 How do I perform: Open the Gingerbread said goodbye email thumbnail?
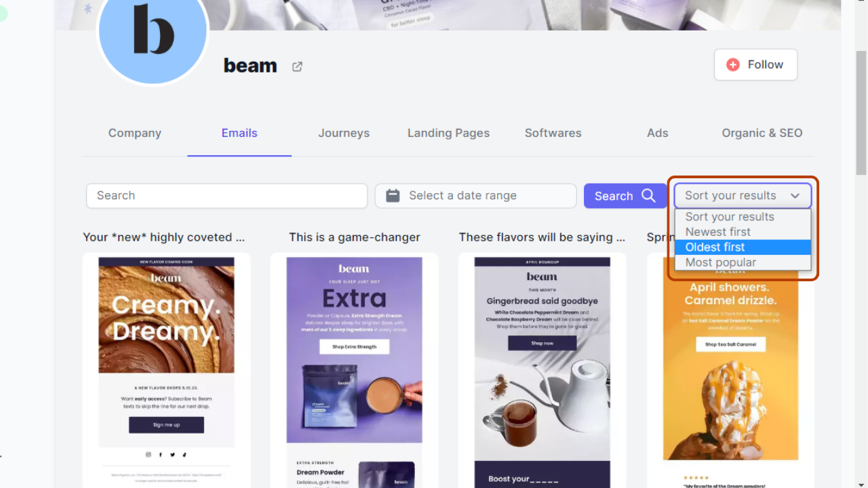(x=542, y=371)
